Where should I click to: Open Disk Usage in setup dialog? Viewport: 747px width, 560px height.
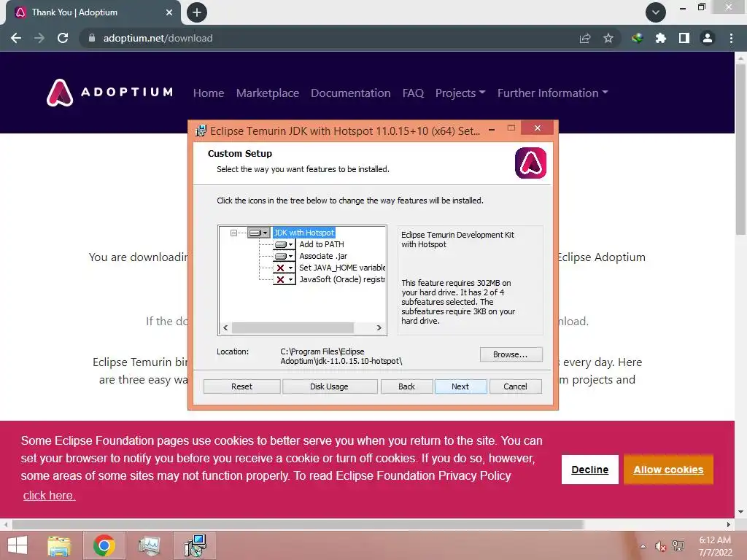coord(329,386)
